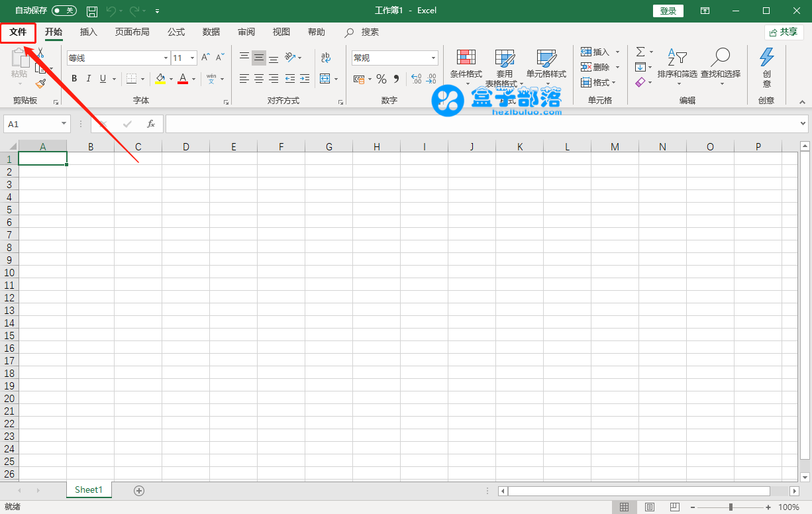Viewport: 812px width, 514px height.
Task: Collapse the ribbon with the chevron
Action: pyautogui.click(x=802, y=102)
